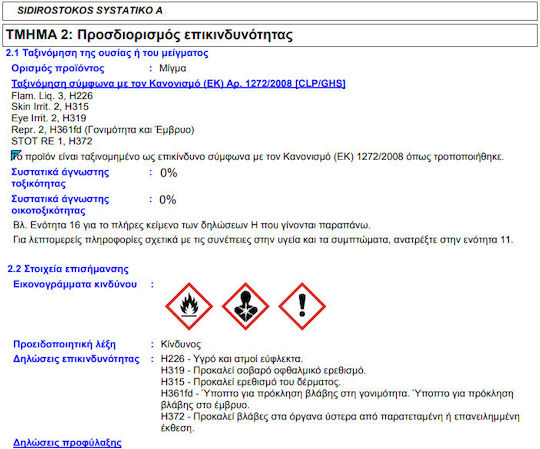Viewport: 540px width, 449px height.
Task: Click the Flam. Liq. 3, H226 line
Action: tap(52, 96)
